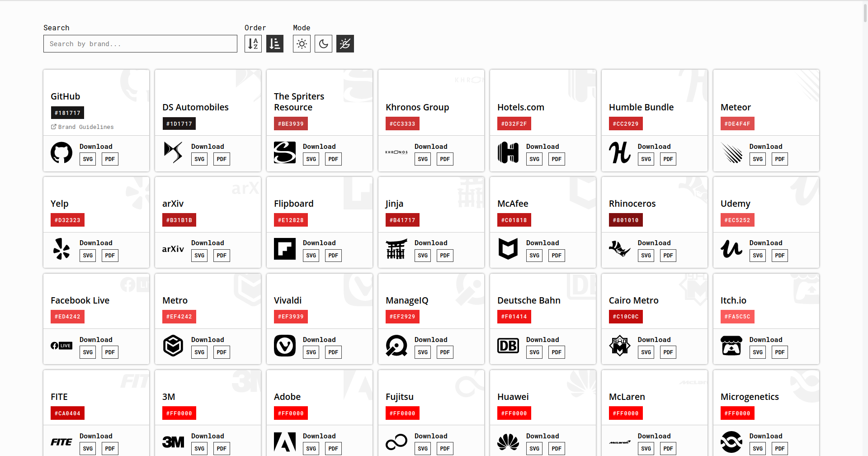Click the DS Automobiles logo icon
This screenshot has height=456, width=868.
pyautogui.click(x=173, y=152)
